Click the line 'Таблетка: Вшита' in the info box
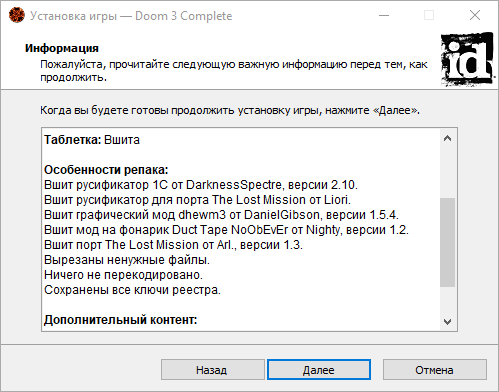The width and height of the screenshot is (499, 392). point(92,140)
